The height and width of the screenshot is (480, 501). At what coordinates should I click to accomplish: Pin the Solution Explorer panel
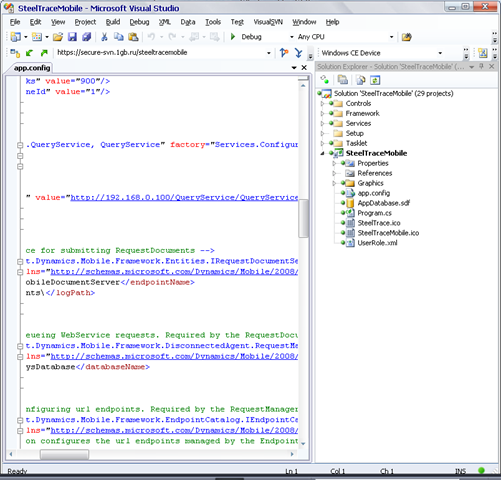click(481, 66)
